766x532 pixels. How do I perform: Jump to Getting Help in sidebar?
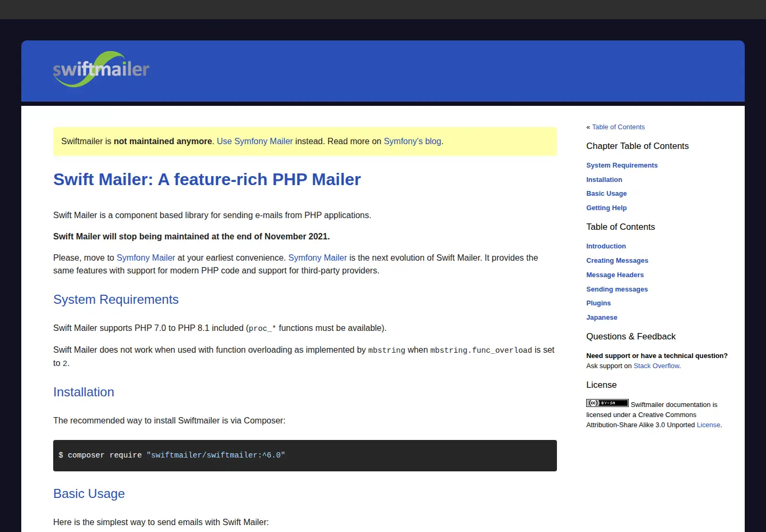pos(606,208)
